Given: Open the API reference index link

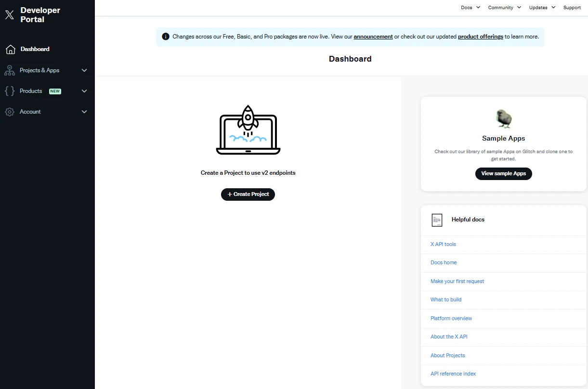Looking at the screenshot, I should click(x=453, y=374).
